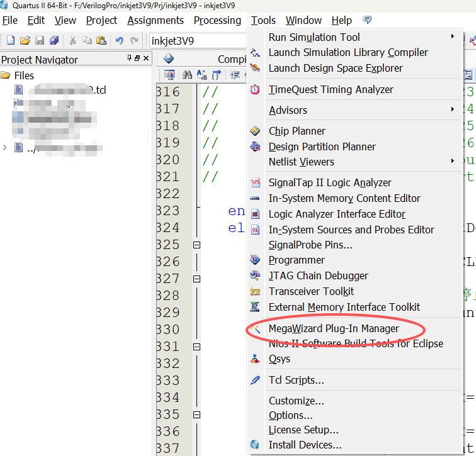Click the binoculars Find icon in editor toolbar
Screen dimensions: 476x456
[187, 75]
